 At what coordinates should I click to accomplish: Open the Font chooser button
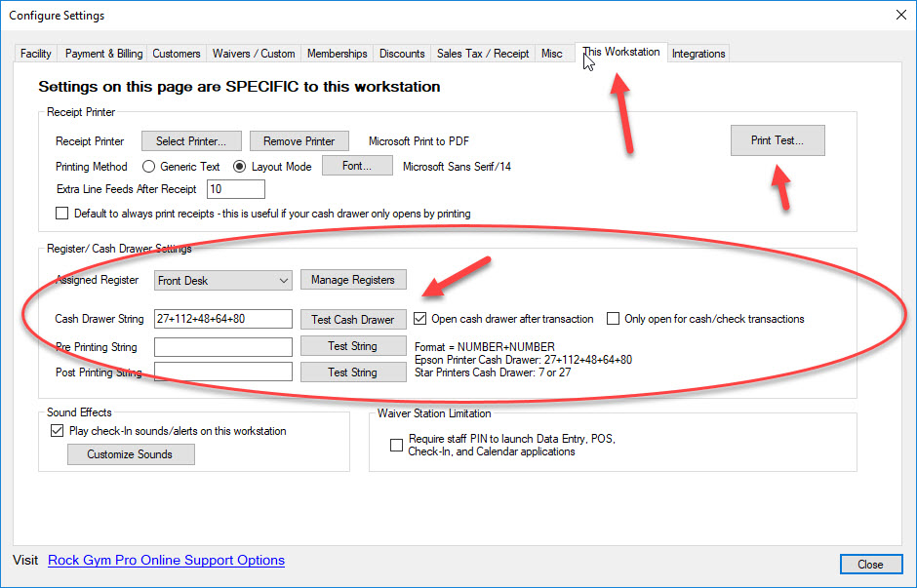(x=357, y=166)
